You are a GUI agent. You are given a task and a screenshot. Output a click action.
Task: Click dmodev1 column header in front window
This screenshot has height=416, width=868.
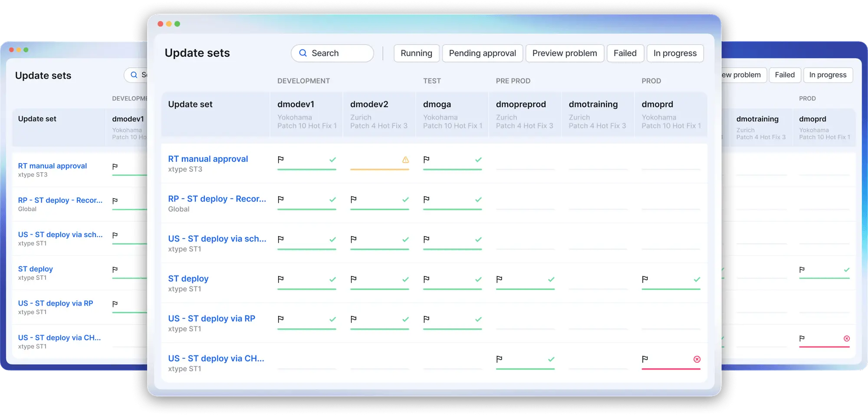click(306, 115)
